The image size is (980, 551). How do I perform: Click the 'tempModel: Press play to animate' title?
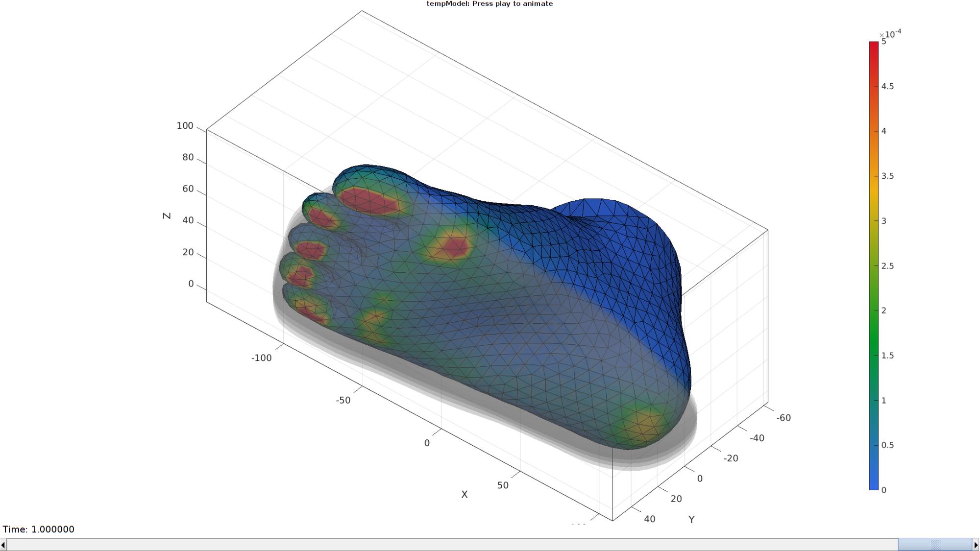[x=490, y=3]
